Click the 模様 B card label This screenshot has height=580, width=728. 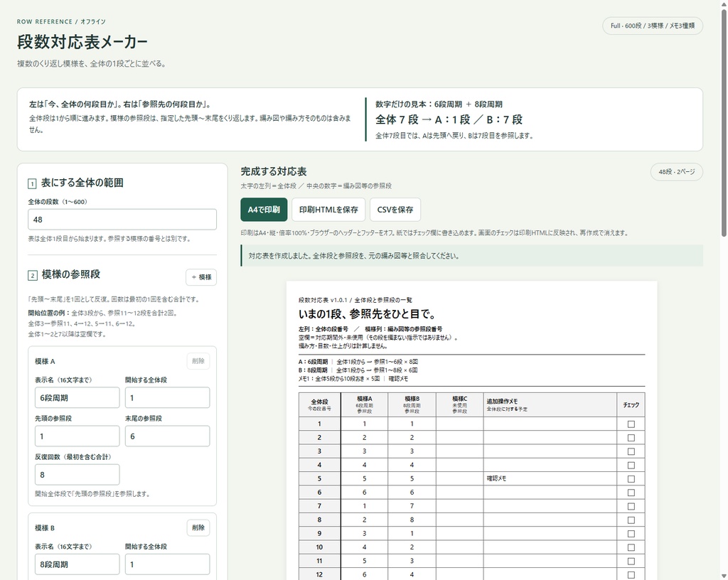coord(45,527)
